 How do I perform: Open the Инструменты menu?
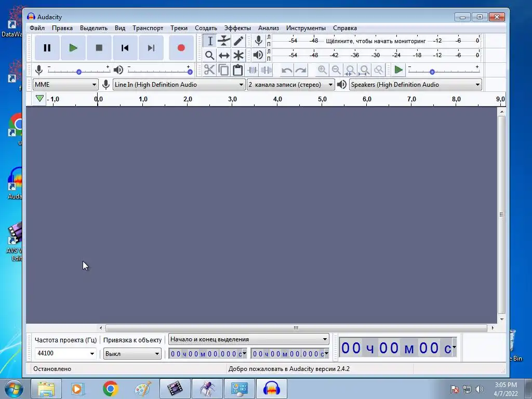[x=305, y=28]
